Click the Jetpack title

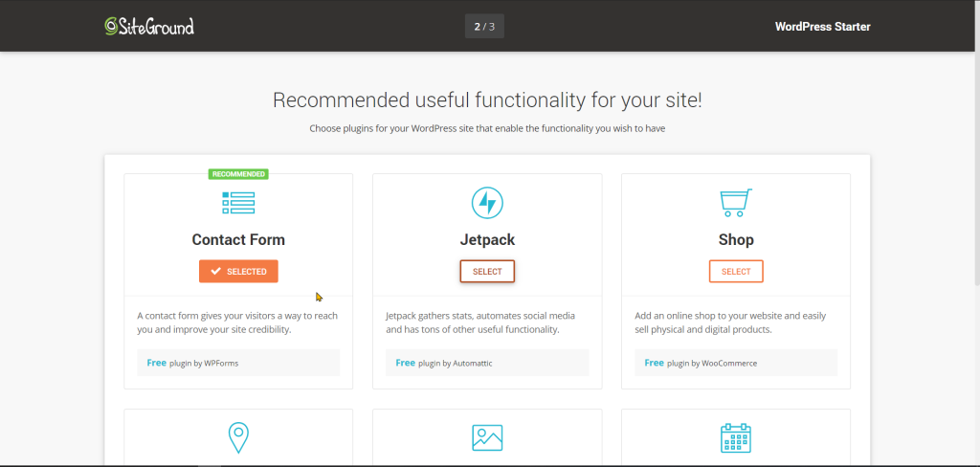click(x=487, y=240)
